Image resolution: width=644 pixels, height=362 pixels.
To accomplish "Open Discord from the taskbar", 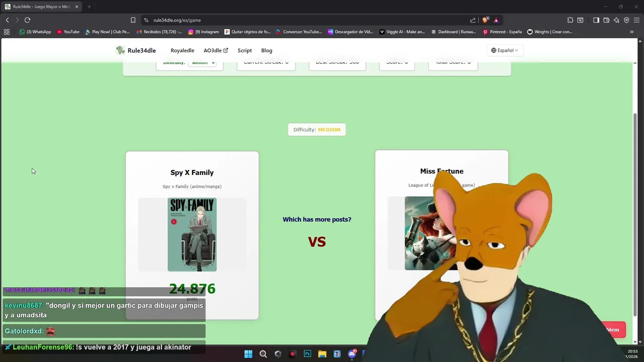I will coord(352,354).
